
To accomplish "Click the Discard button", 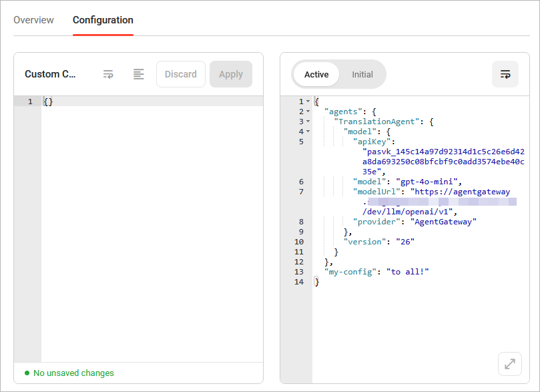I will 181,74.
